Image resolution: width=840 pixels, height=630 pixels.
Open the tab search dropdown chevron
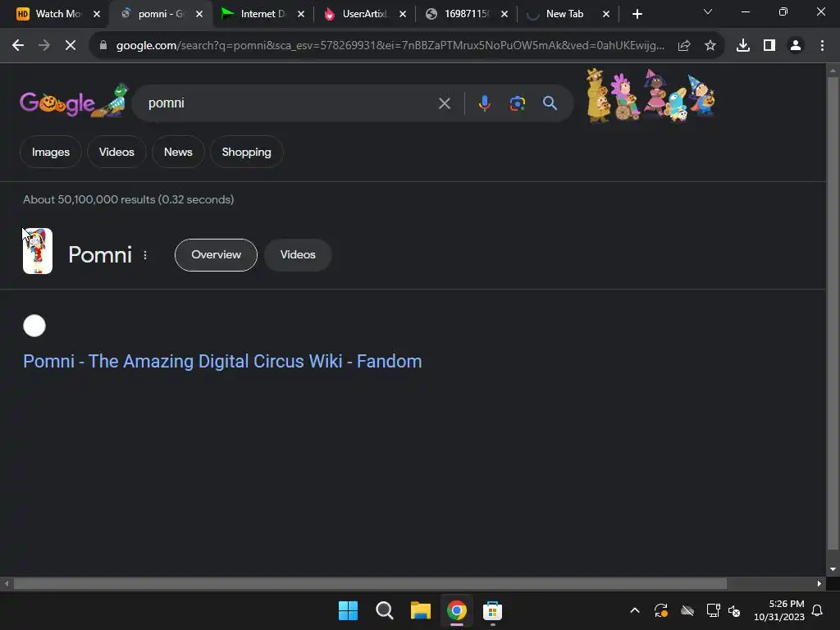tap(708, 11)
